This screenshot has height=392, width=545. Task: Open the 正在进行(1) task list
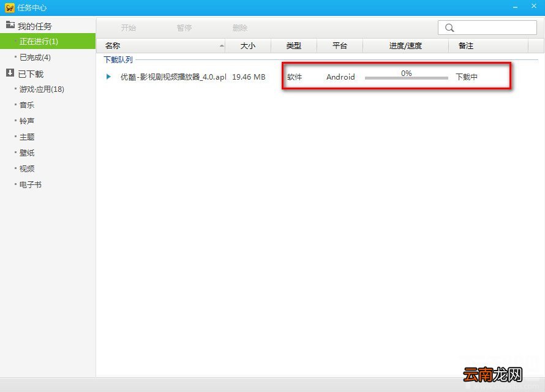click(48, 42)
